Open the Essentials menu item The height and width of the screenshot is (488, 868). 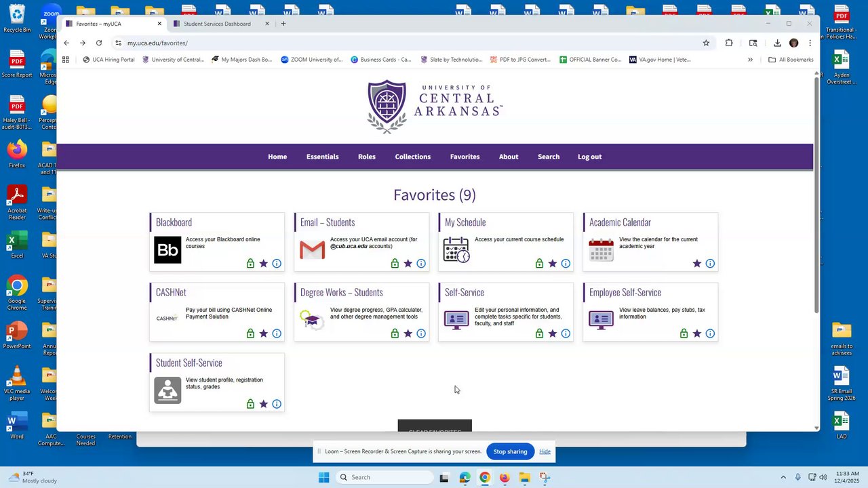pos(322,157)
